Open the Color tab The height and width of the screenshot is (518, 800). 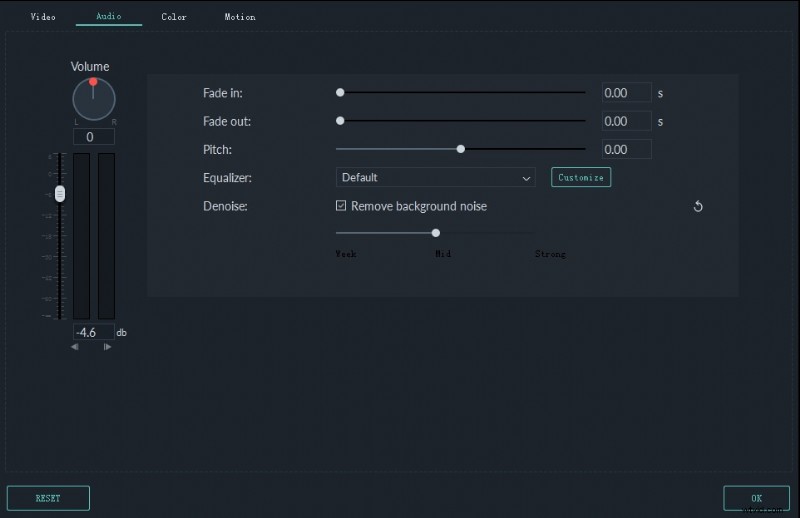click(x=174, y=17)
